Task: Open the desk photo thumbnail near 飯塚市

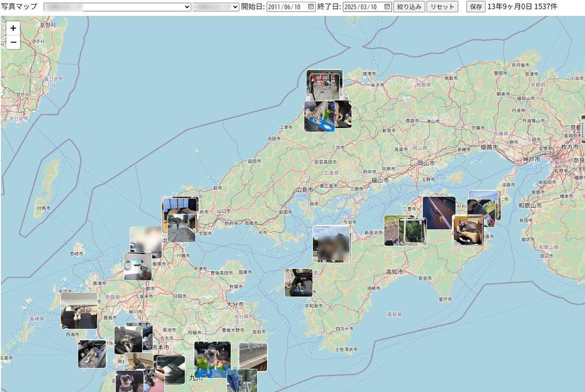Action: [137, 266]
